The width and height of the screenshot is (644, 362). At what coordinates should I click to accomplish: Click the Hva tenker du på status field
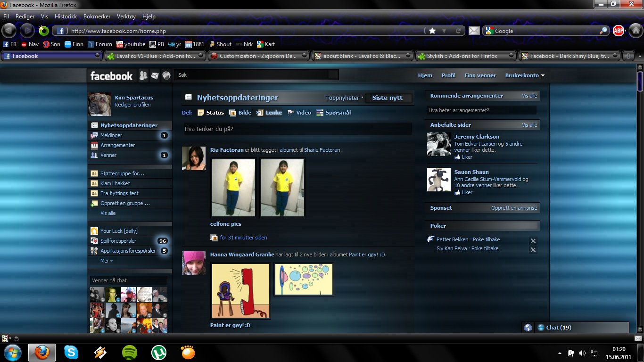[297, 129]
